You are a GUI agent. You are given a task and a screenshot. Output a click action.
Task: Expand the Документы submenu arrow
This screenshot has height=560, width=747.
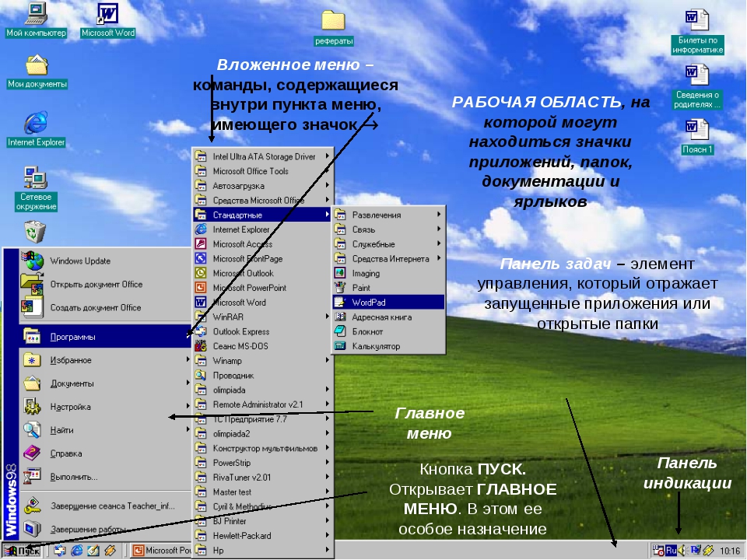pyautogui.click(x=188, y=383)
